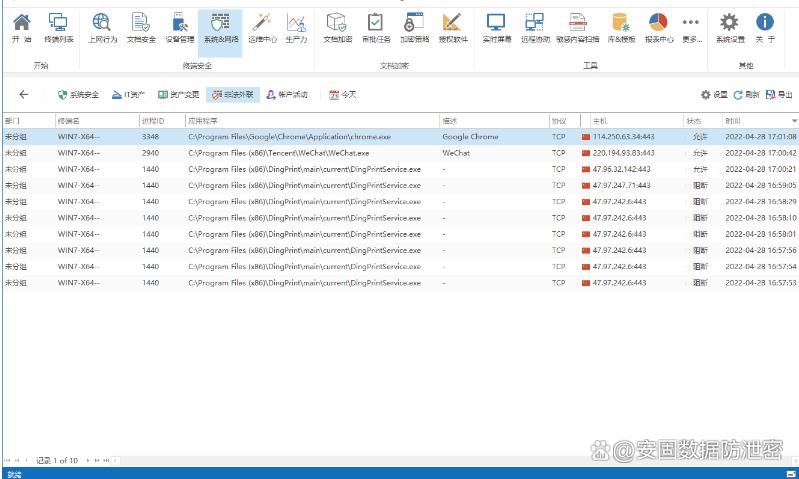Open 报表中心 report center
The width and height of the screenshot is (799, 479).
click(x=658, y=27)
